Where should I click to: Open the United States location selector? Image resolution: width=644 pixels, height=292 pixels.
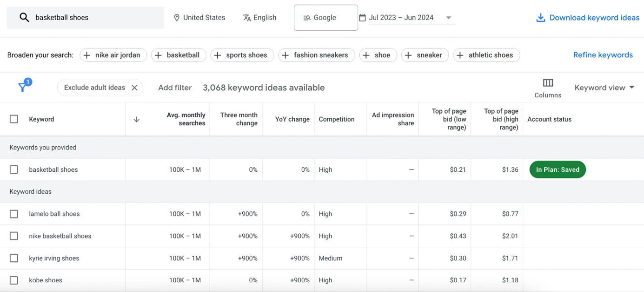click(199, 18)
